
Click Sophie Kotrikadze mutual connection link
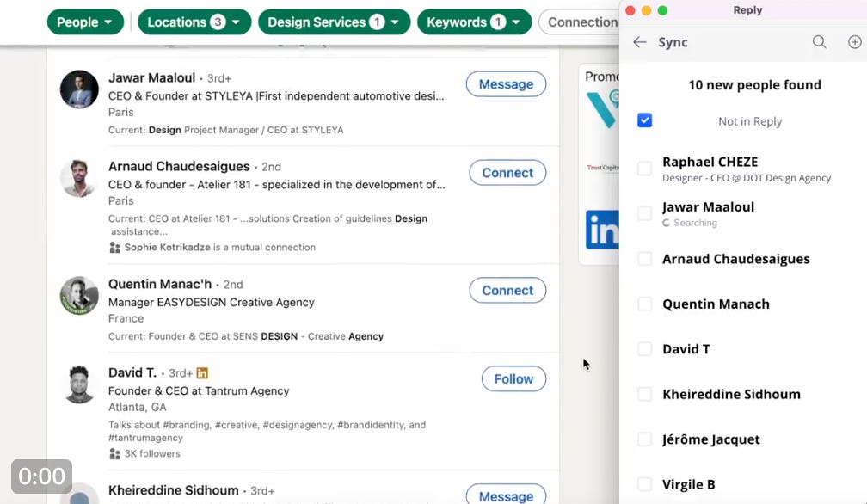click(x=168, y=248)
